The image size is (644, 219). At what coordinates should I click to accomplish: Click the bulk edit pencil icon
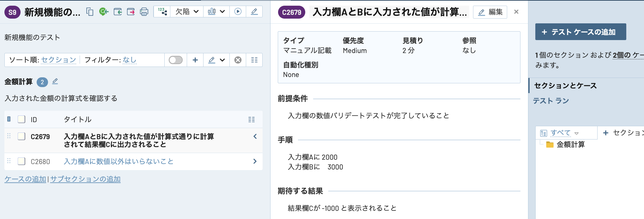pos(212,60)
